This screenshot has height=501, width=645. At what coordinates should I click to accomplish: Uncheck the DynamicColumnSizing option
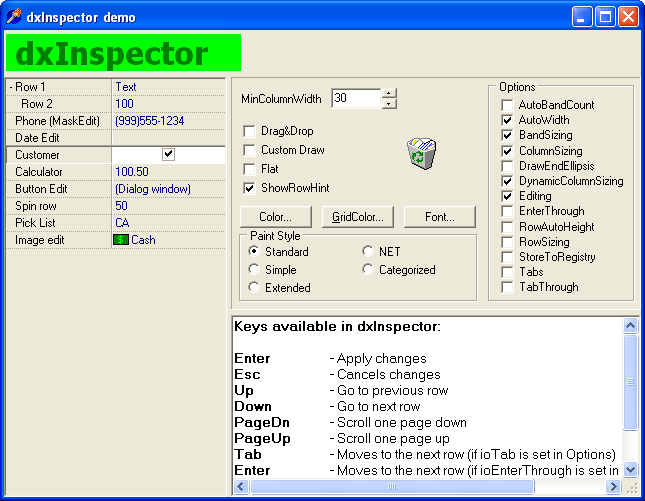click(x=507, y=181)
